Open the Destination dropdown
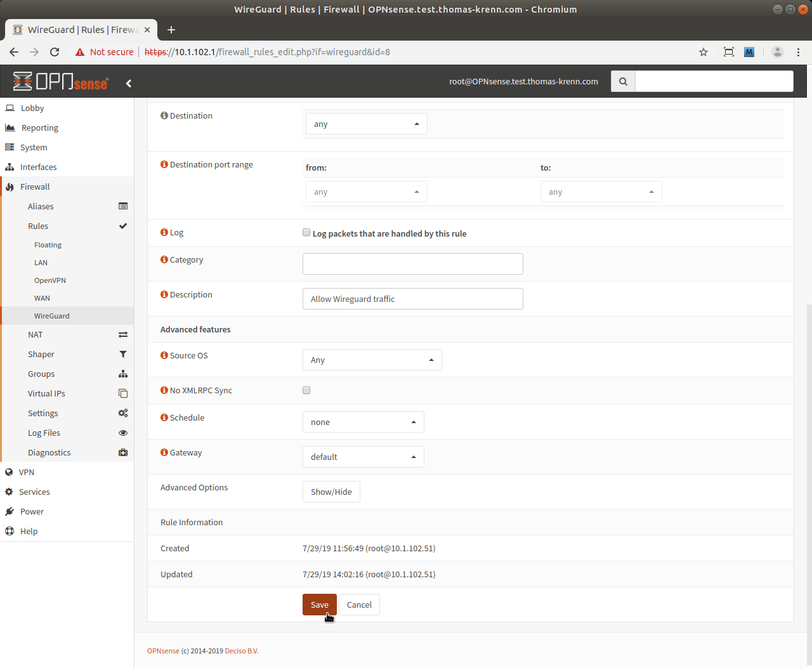 click(366, 124)
